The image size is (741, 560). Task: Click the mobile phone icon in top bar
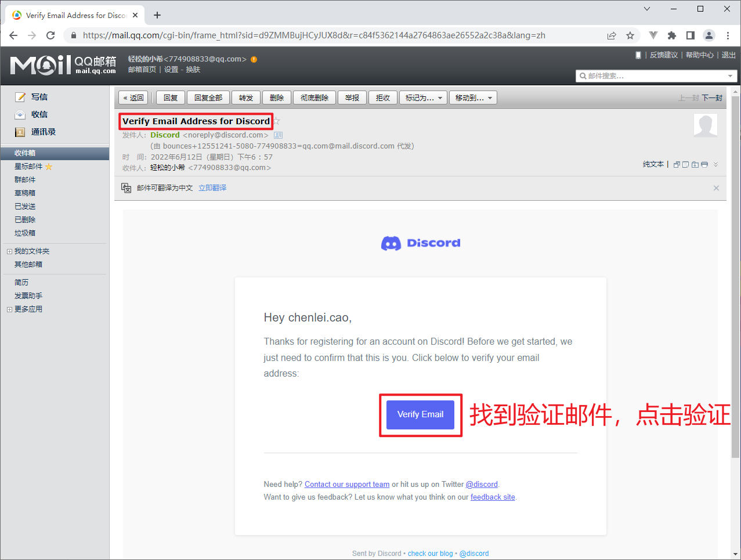tap(638, 55)
